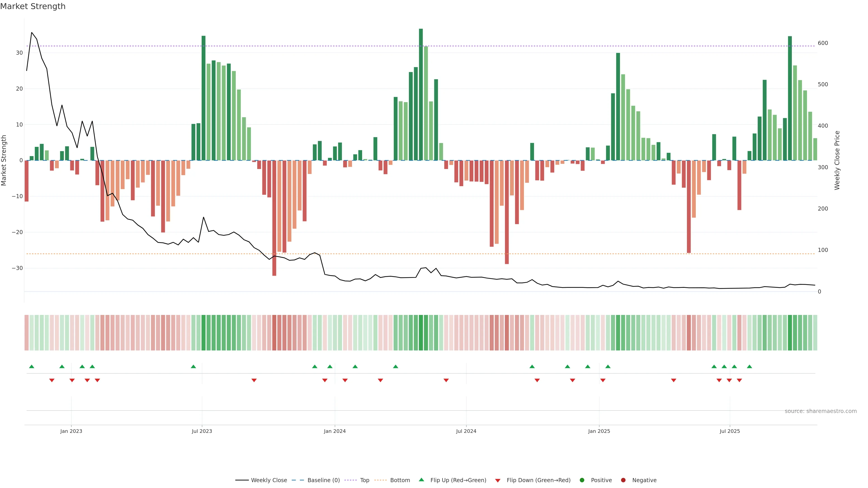The width and height of the screenshot is (868, 488).
Task: Click the green triangle marker just before Jul 2023
Action: click(x=193, y=366)
